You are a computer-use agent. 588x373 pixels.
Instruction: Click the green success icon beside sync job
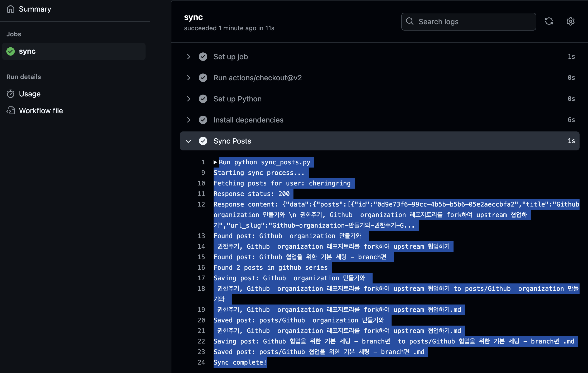[x=11, y=51]
